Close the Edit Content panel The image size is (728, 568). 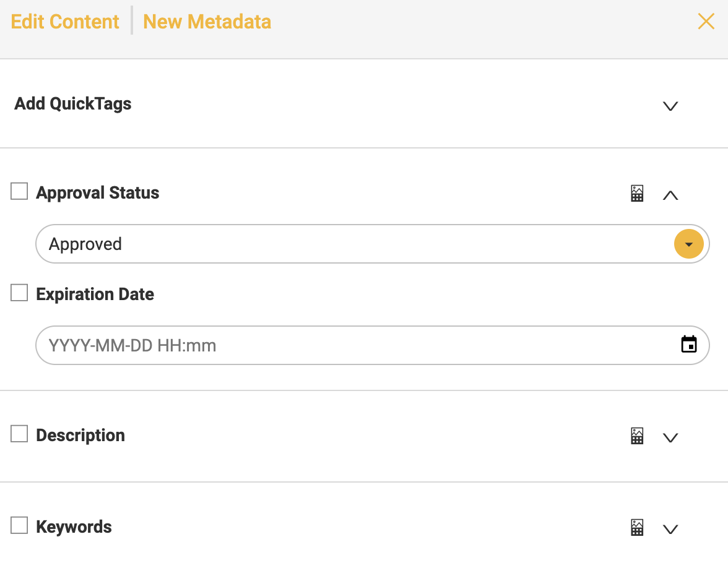(706, 21)
